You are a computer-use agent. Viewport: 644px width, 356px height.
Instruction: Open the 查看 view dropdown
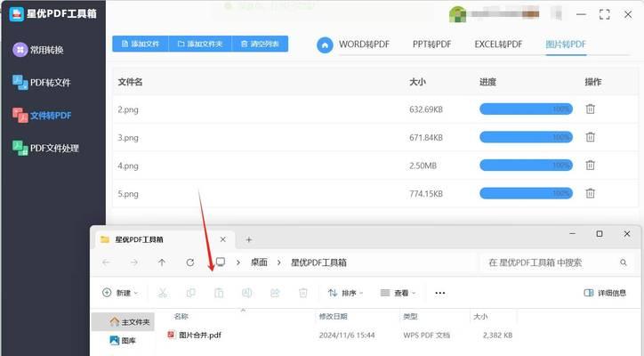point(398,293)
